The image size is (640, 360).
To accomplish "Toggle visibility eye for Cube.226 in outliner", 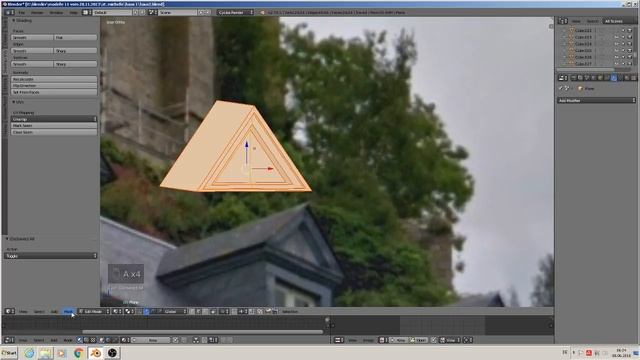I will tap(617, 57).
